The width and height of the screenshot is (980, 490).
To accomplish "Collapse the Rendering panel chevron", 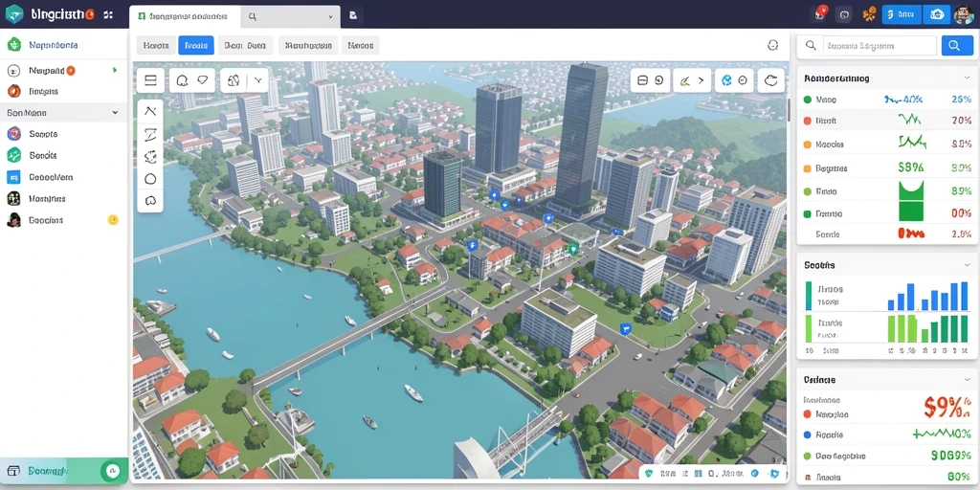I will 967,78.
